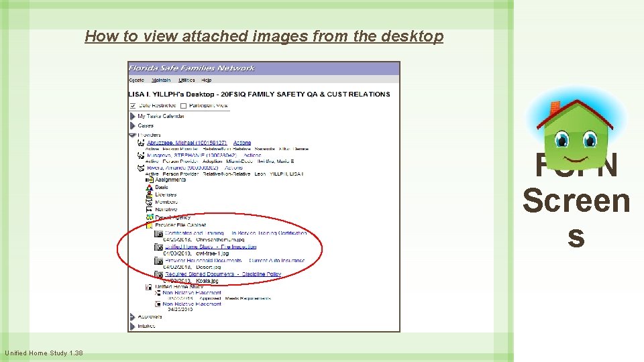Screen dimensions: 644x362
Task: Click the Narrative icon
Action: tap(149, 209)
